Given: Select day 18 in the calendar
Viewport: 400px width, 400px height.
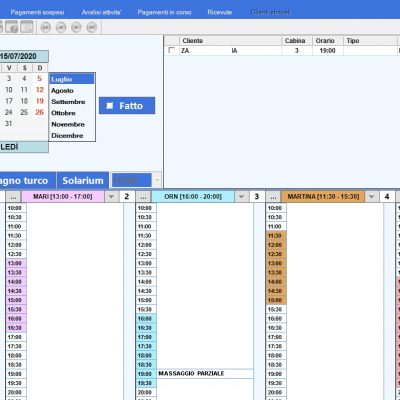Looking at the screenshot, I should pos(24,101).
